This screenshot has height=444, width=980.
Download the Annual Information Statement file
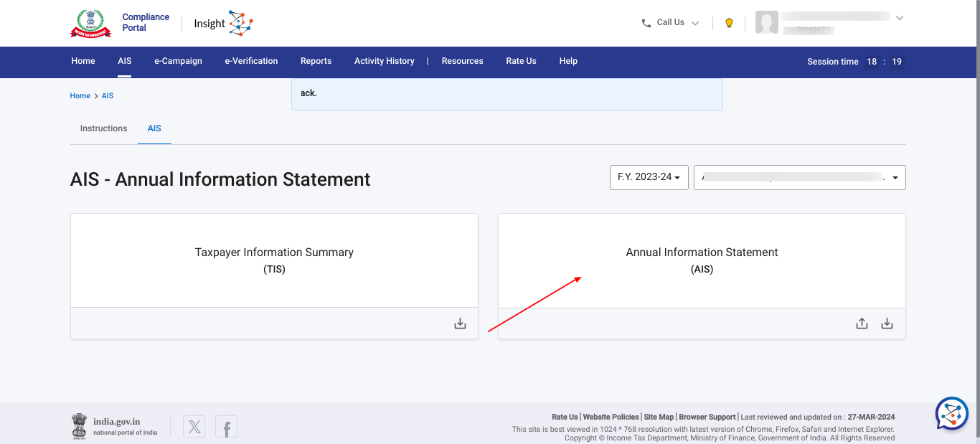coord(887,323)
